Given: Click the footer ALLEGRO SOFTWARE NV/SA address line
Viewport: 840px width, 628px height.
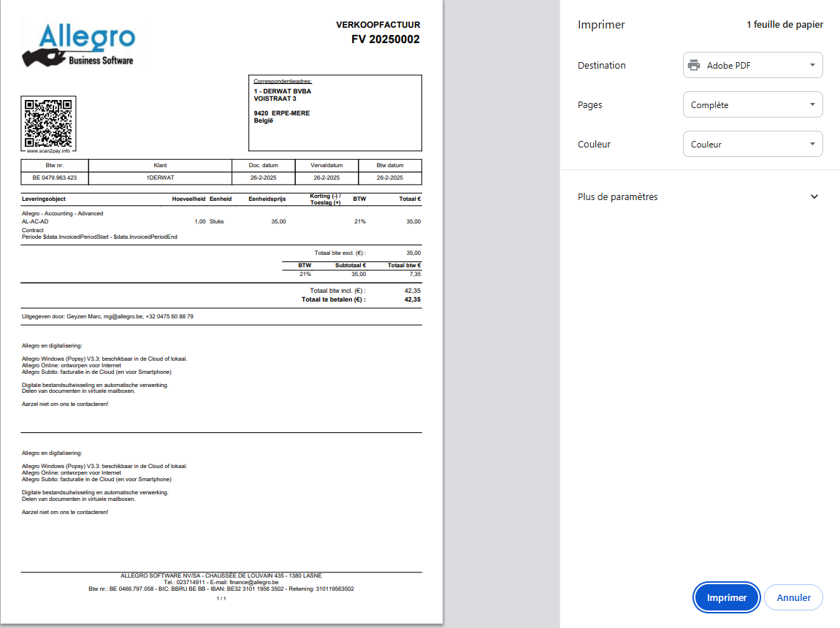Looking at the screenshot, I should pos(221,575).
